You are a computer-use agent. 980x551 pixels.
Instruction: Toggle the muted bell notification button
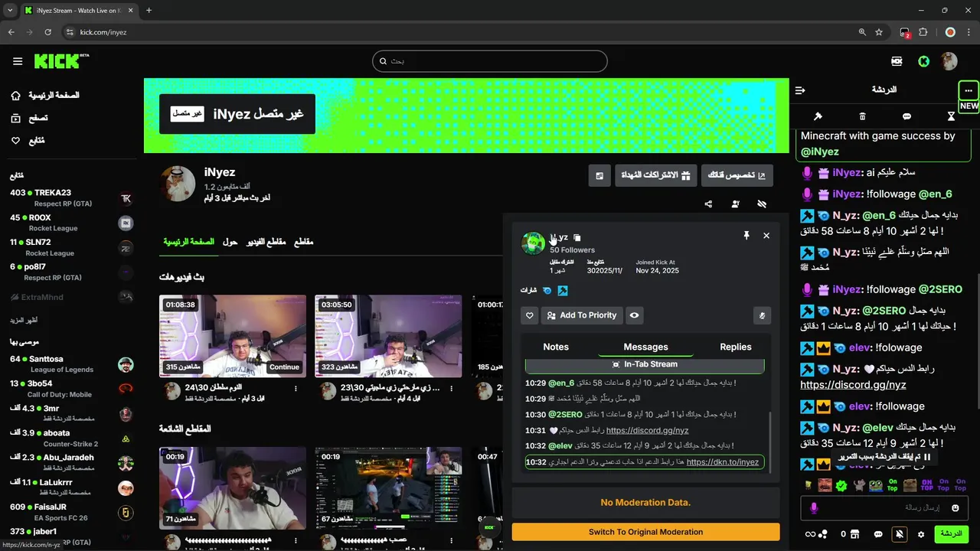click(900, 534)
